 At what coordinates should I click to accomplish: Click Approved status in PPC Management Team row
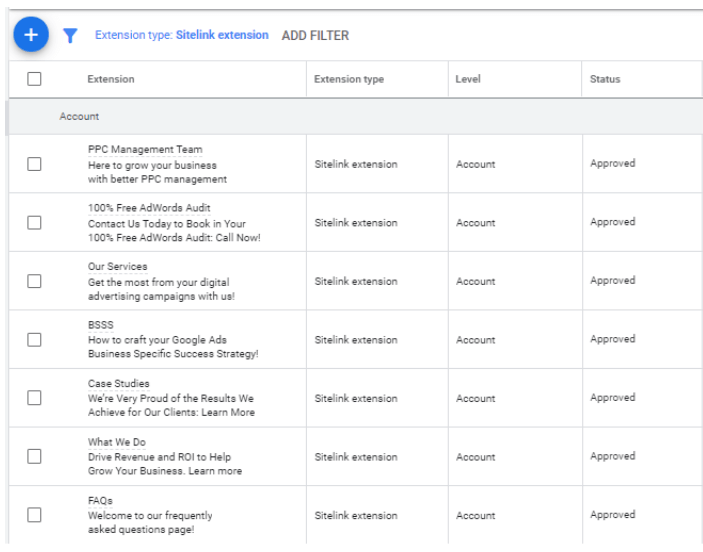tap(612, 163)
